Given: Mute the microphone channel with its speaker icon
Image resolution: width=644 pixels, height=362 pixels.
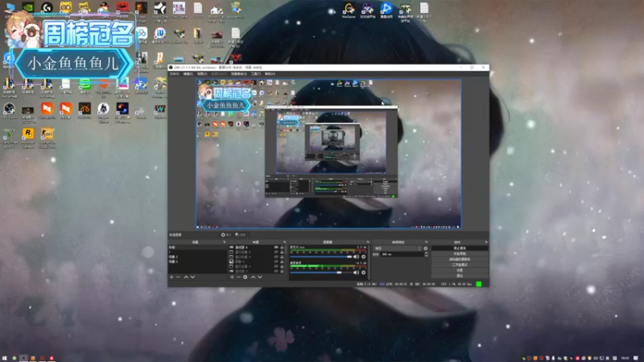Looking at the screenshot, I should [x=356, y=257].
